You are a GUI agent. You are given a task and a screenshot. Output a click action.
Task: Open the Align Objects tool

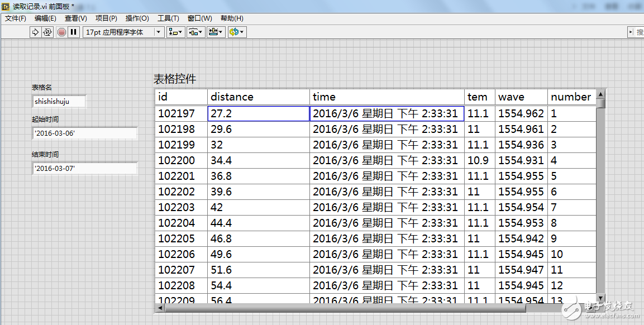click(176, 32)
